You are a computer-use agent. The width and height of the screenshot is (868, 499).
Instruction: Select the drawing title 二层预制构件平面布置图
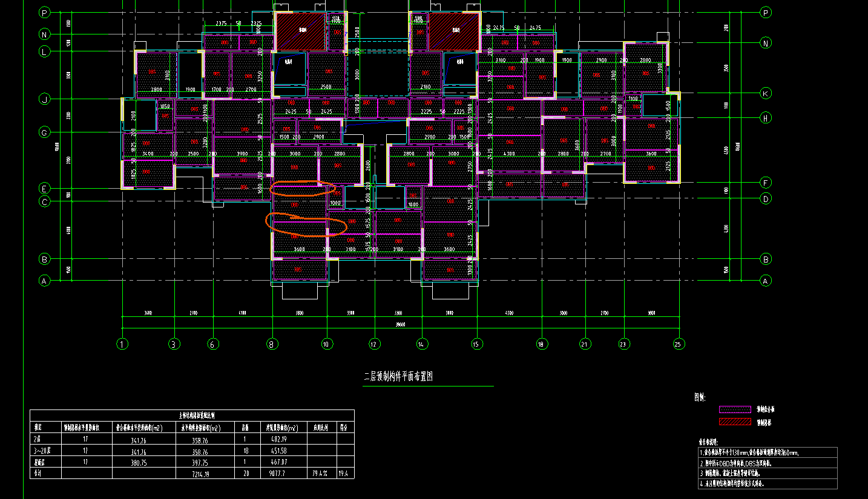tap(397, 376)
